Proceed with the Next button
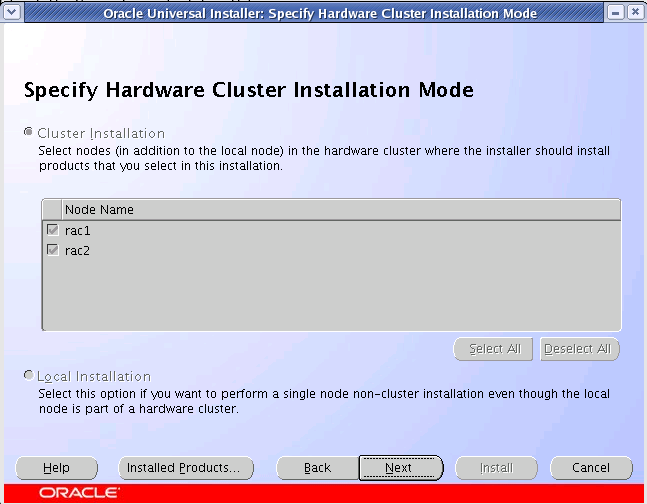 (401, 468)
